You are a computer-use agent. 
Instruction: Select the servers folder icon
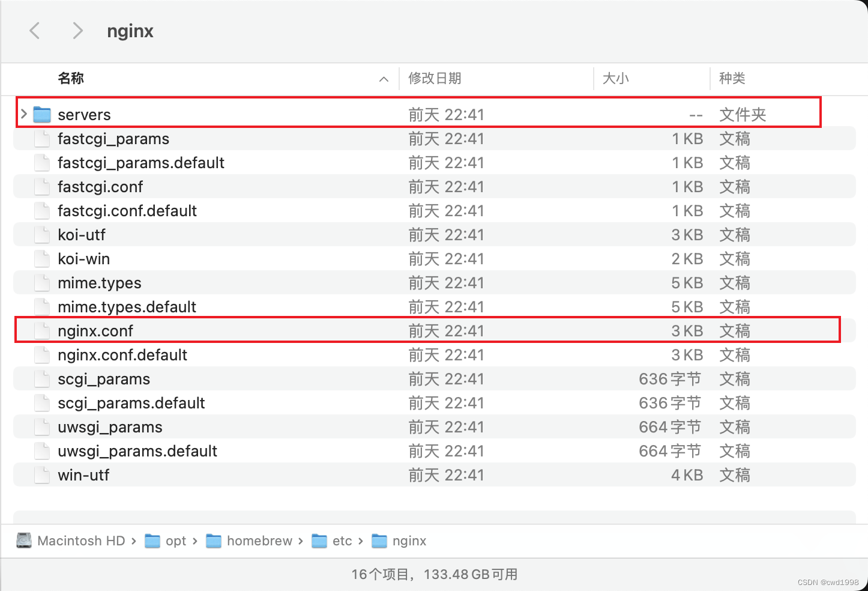tap(42, 114)
